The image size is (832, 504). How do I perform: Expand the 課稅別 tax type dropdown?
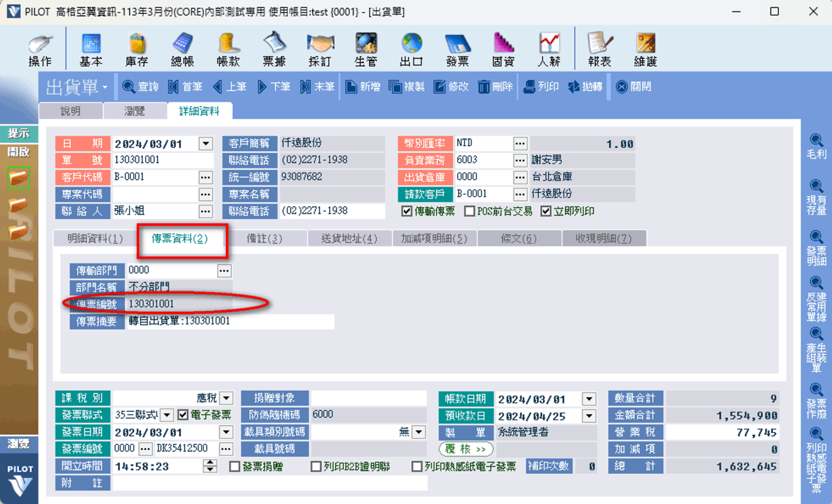coord(226,398)
